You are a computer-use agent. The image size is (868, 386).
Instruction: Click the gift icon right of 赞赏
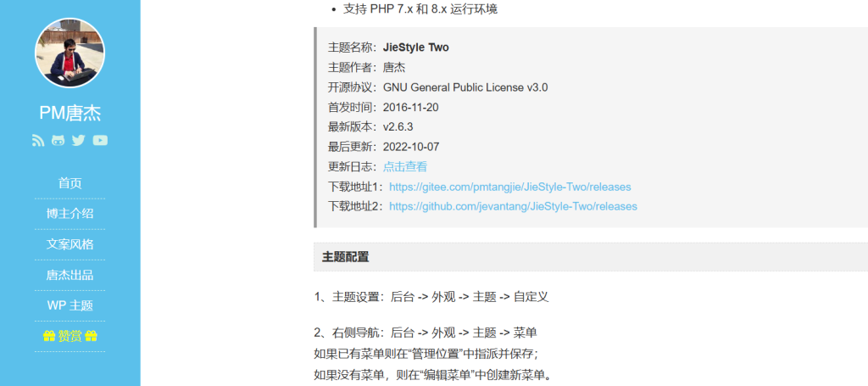[x=92, y=337]
